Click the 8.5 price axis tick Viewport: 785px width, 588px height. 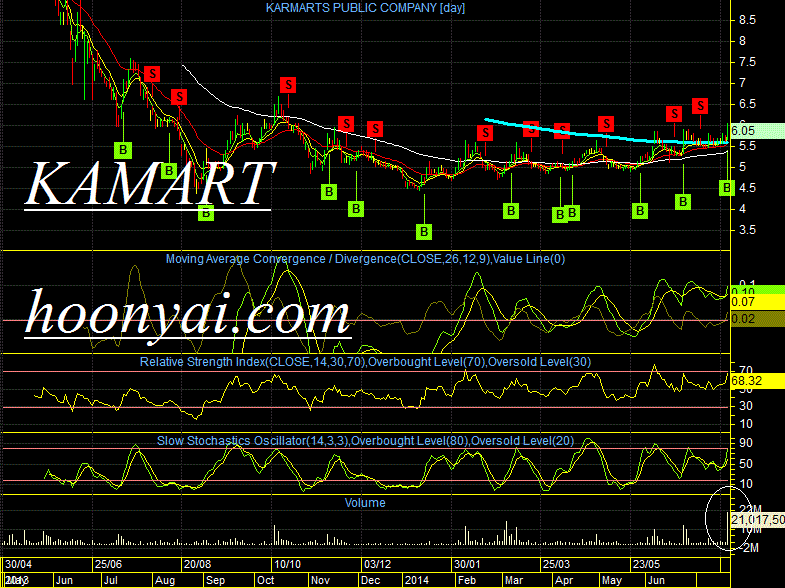click(747, 20)
